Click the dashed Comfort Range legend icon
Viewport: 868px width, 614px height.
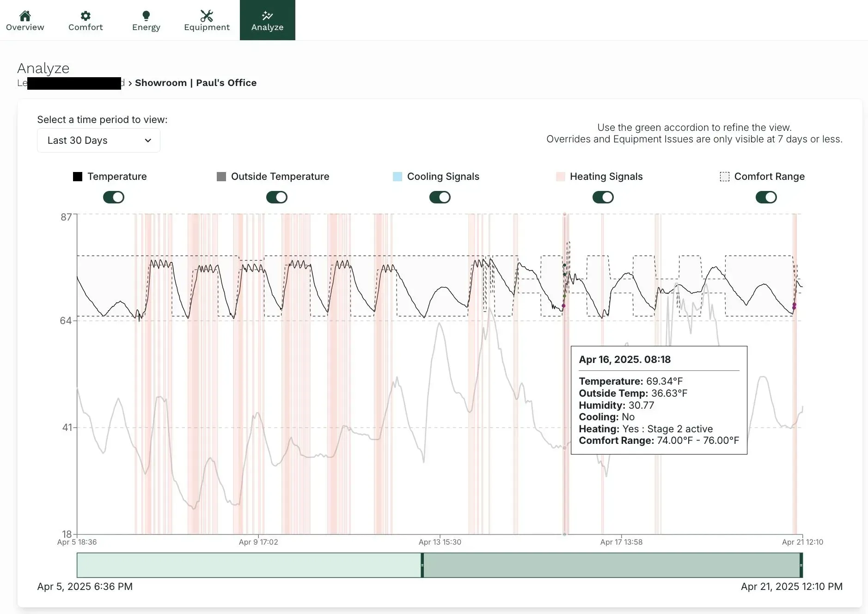724,177
